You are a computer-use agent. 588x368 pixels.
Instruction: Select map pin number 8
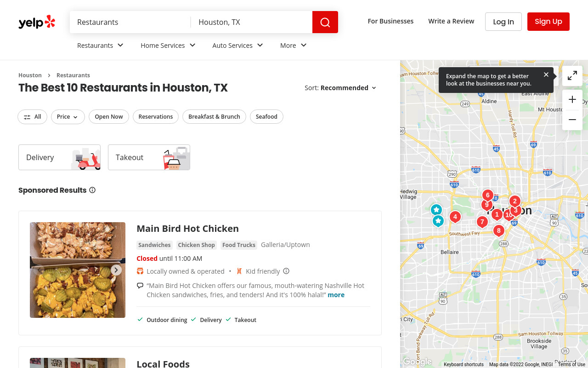click(x=498, y=231)
